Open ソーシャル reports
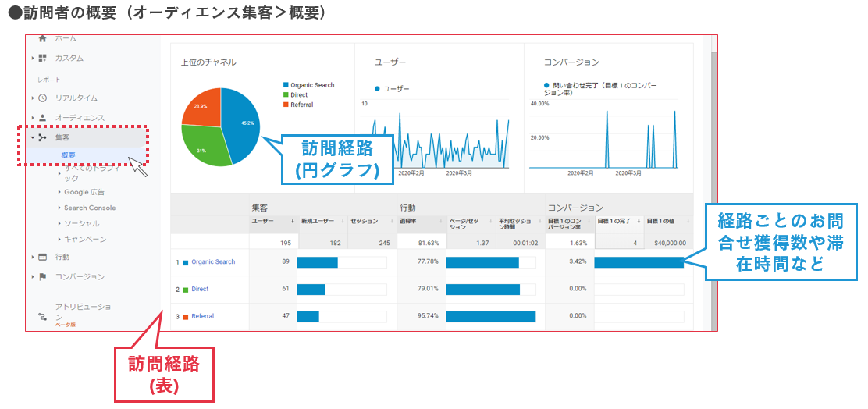 pos(81,223)
